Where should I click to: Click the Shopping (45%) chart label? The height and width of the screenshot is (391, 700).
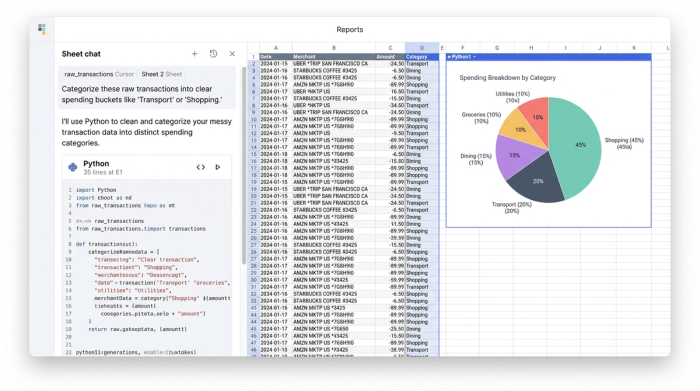coord(624,143)
